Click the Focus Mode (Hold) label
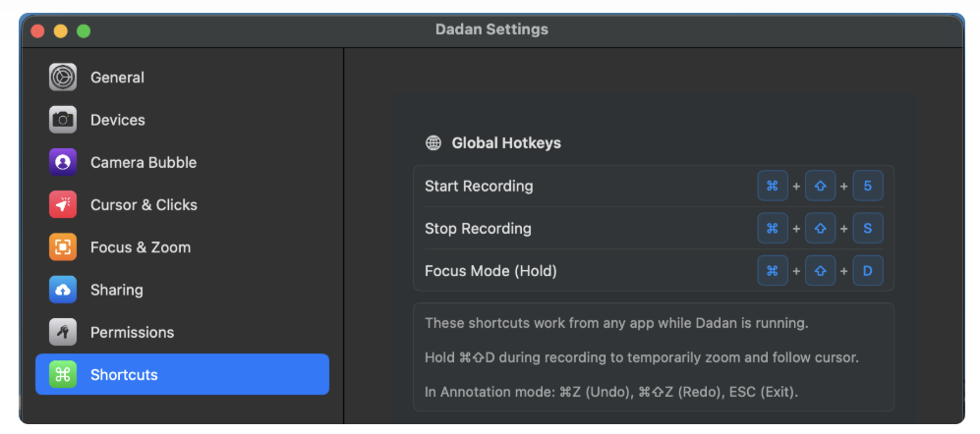Screen dimensions: 980x434 point(490,271)
